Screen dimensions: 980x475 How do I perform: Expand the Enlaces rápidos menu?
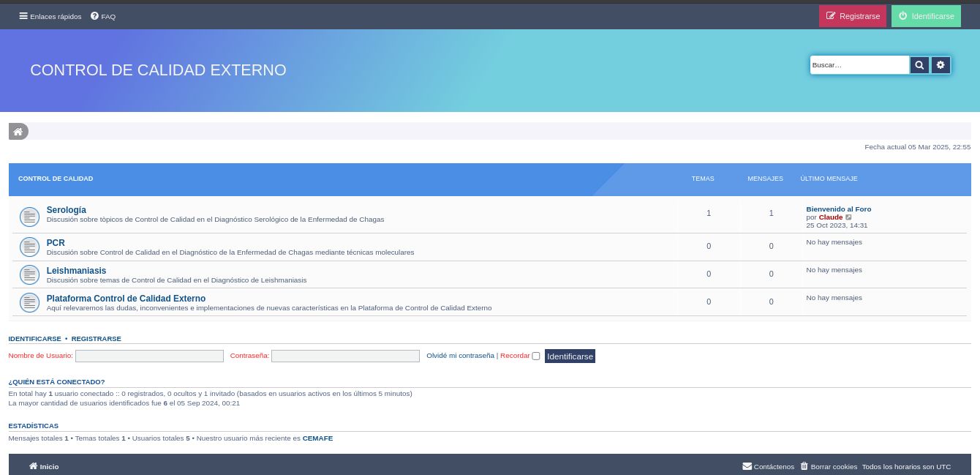coord(50,16)
